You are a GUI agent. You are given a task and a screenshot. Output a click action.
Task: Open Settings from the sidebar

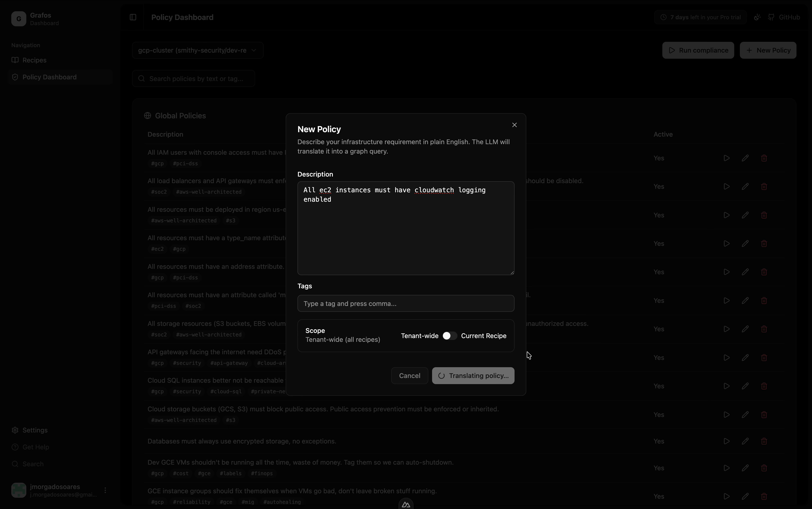[34, 430]
